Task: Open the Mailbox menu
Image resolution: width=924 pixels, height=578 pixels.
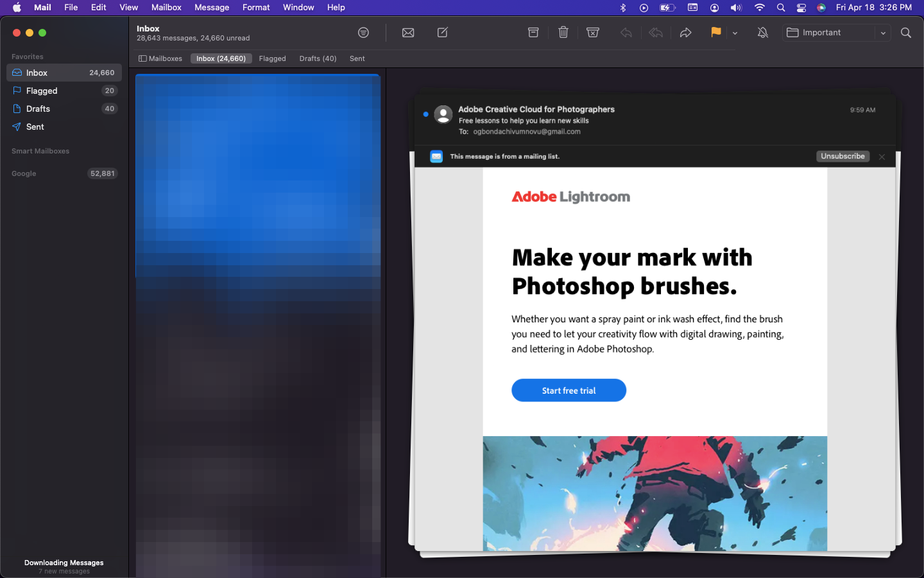Action: (x=166, y=8)
